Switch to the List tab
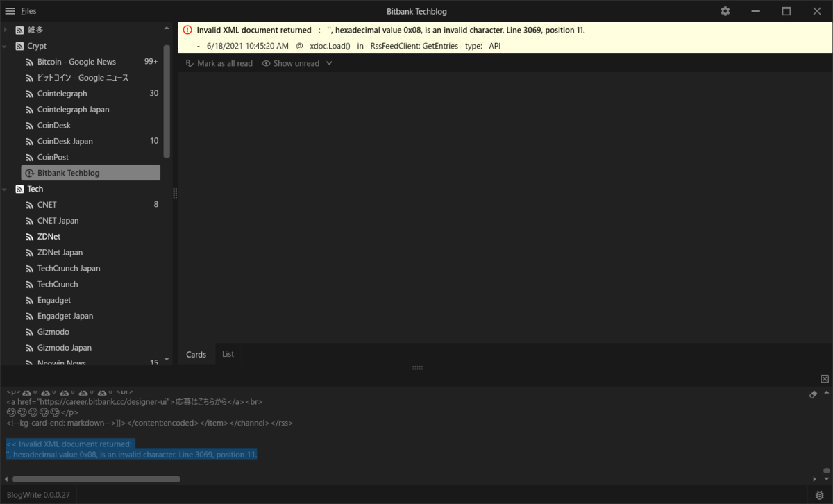The image size is (833, 504). point(228,354)
